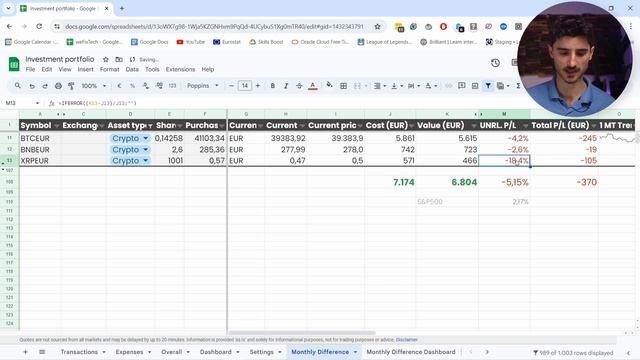Open the Asset type column filter
Screen dimensions: 640x360
pyautogui.click(x=150, y=126)
